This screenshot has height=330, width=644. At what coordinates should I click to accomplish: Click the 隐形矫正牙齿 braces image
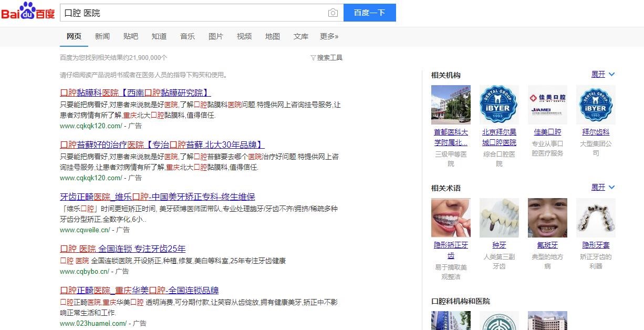coord(450,218)
